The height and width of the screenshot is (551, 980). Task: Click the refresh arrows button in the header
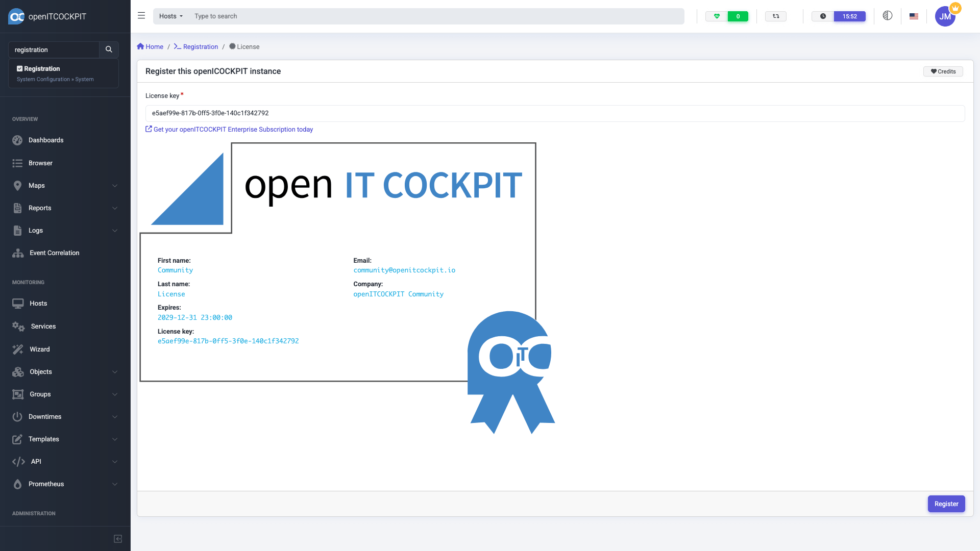[x=776, y=16]
